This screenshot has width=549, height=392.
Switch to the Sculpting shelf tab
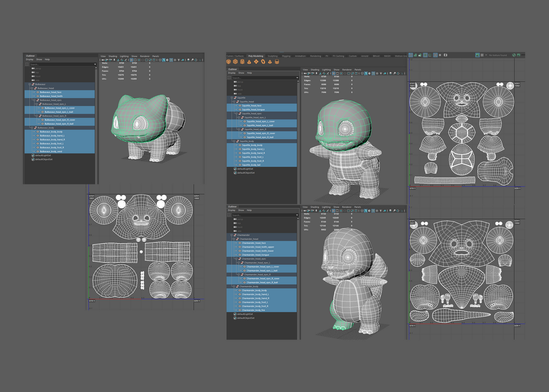point(273,56)
